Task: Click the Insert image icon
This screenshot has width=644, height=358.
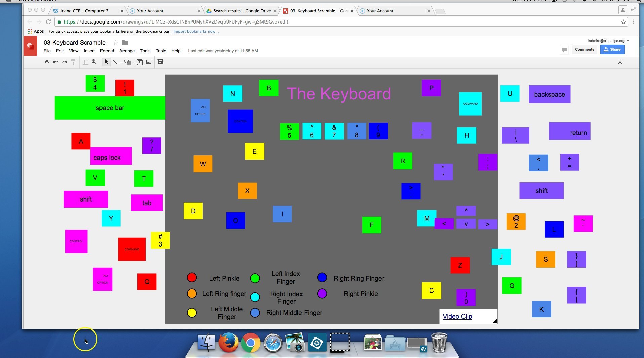Action: point(148,62)
